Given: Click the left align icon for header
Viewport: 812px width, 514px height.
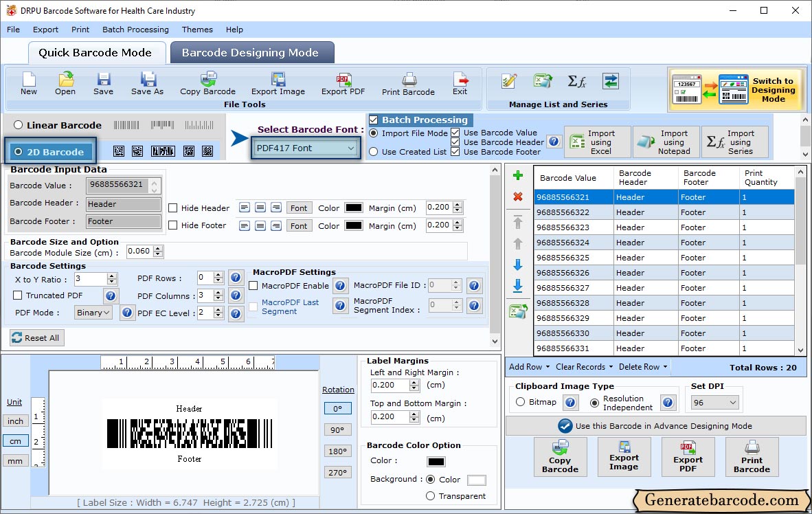Looking at the screenshot, I should coord(245,208).
